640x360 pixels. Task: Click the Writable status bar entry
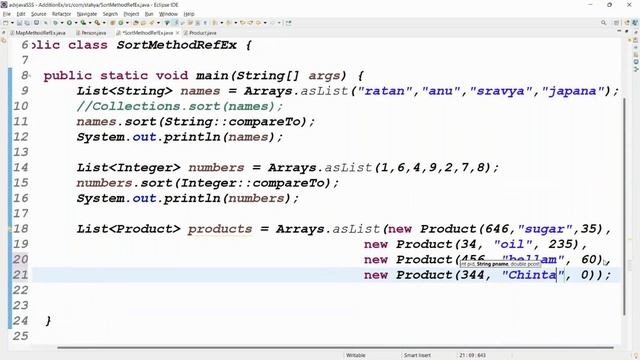356,355
